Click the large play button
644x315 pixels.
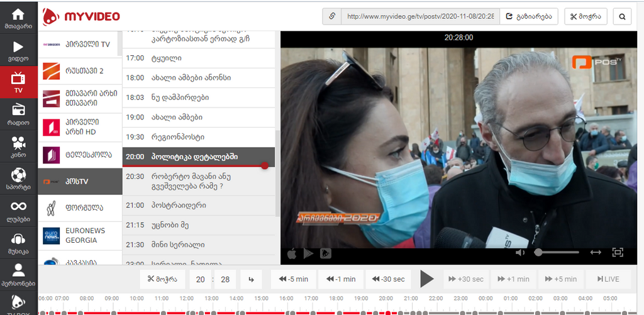pos(427,279)
